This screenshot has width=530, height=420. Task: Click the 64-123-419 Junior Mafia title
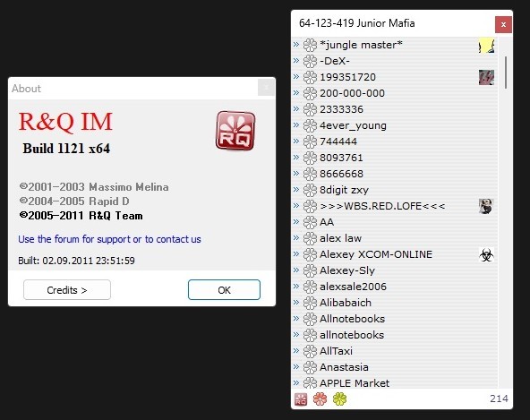[357, 23]
